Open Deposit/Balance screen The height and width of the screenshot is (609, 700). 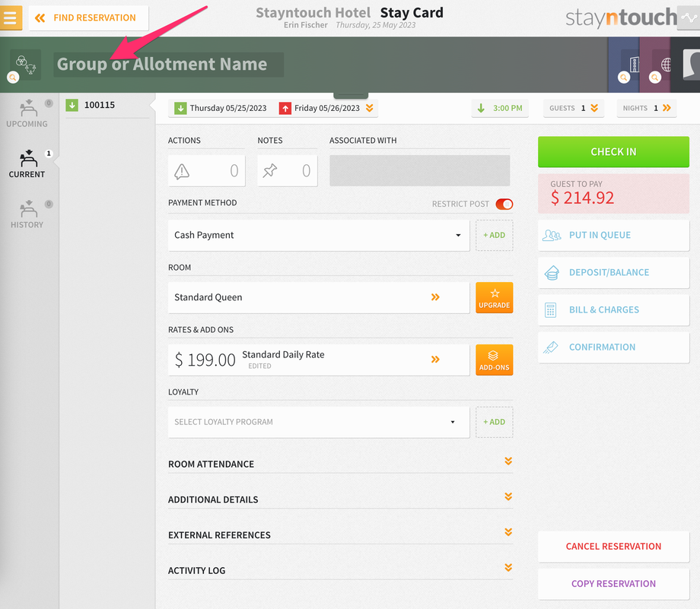click(x=613, y=272)
